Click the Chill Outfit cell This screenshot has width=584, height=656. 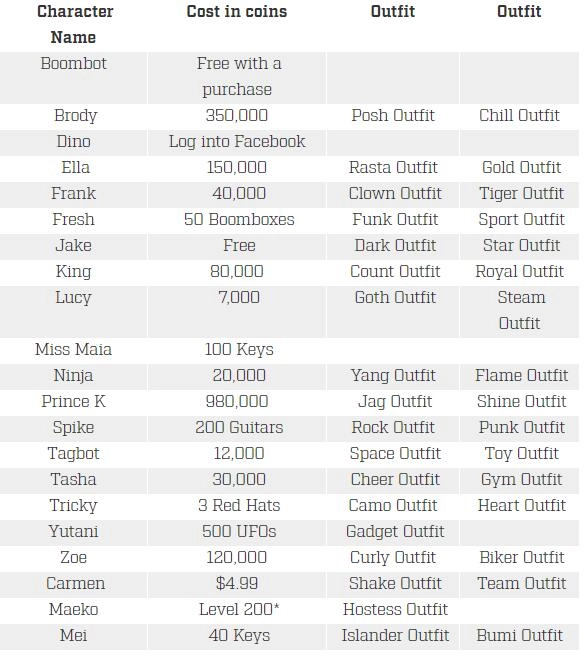pyautogui.click(x=519, y=115)
